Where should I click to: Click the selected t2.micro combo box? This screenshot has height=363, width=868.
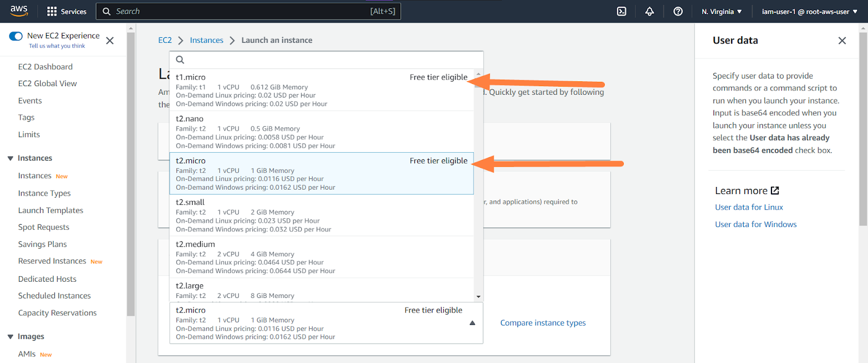326,323
